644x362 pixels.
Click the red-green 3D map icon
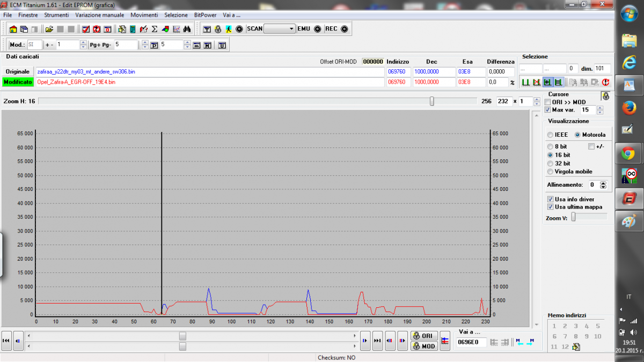(165, 29)
